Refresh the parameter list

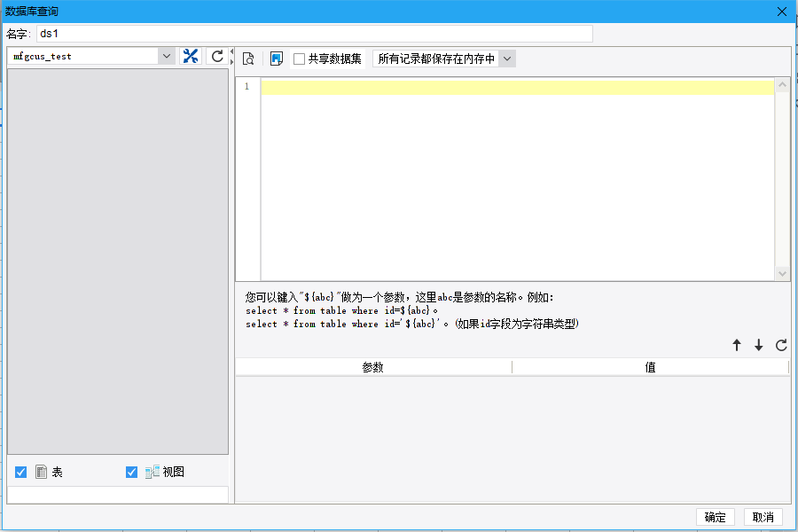[781, 345]
